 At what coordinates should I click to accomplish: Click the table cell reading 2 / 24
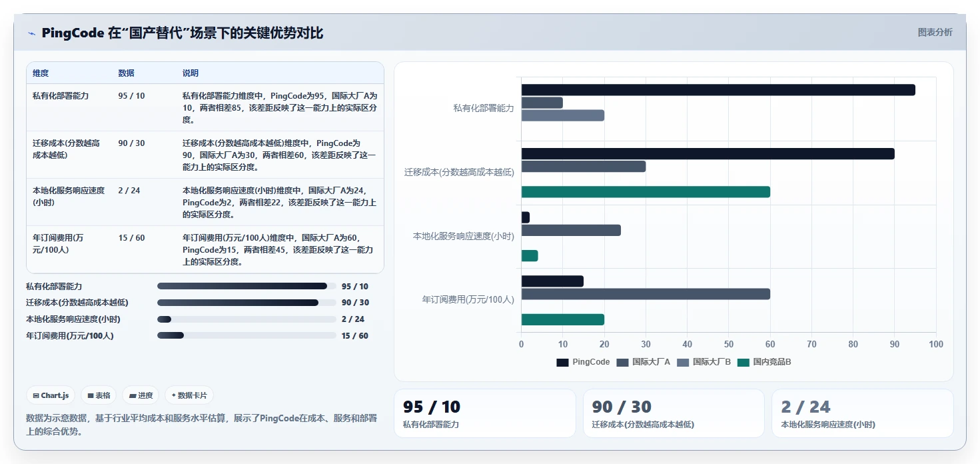pyautogui.click(x=129, y=191)
